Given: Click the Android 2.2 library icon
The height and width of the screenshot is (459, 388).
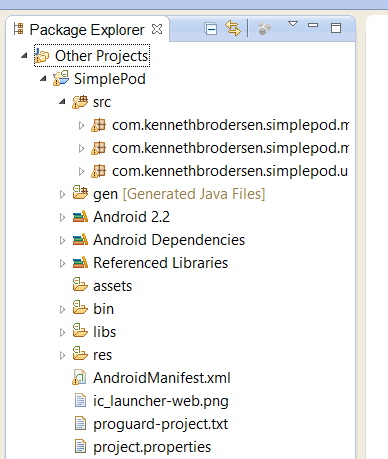Looking at the screenshot, I should tap(80, 217).
